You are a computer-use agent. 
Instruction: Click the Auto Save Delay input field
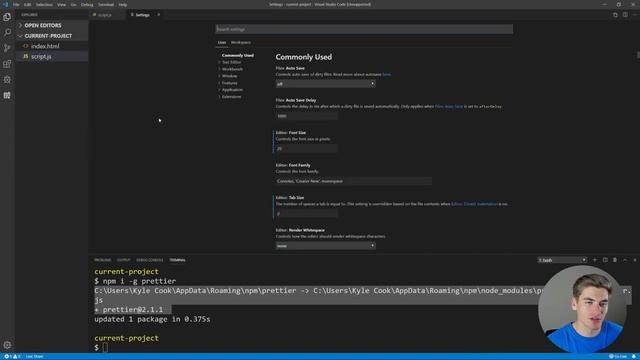tap(307, 116)
